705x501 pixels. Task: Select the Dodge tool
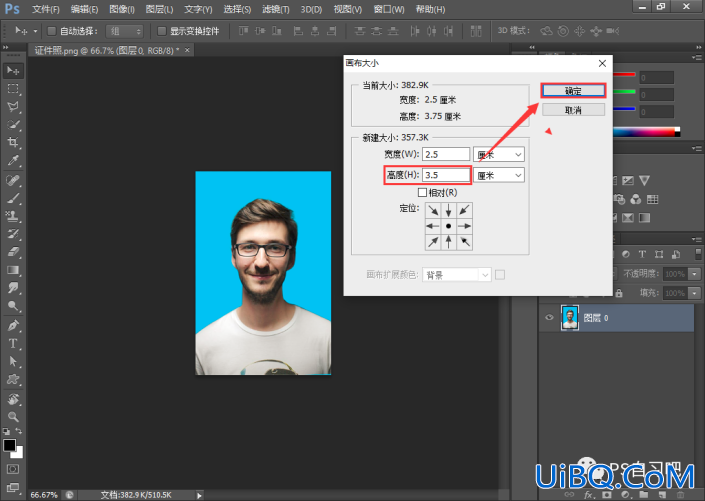coord(13,306)
